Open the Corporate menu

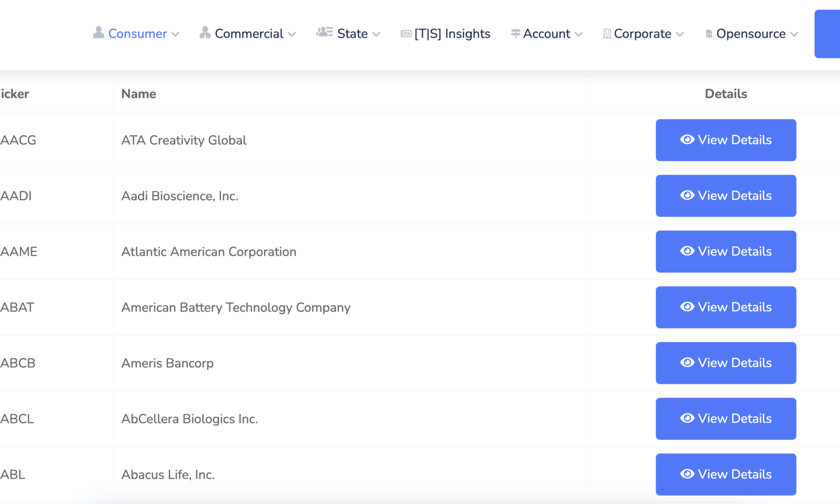[x=643, y=34]
